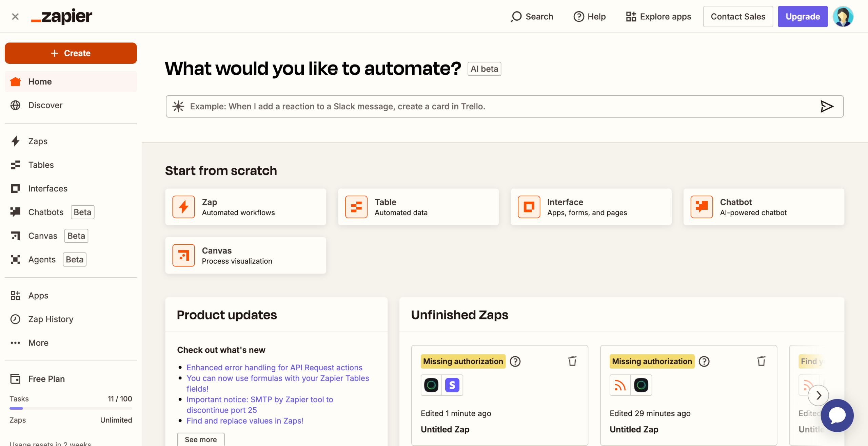This screenshot has width=868, height=446.
Task: Open the Find and replace values link
Action: tap(244, 421)
